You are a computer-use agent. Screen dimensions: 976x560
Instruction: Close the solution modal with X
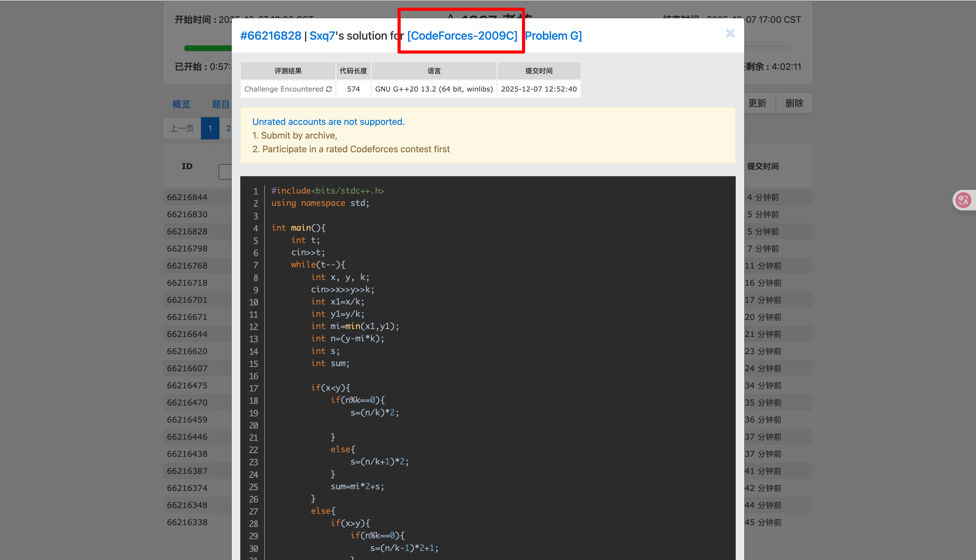coord(730,33)
